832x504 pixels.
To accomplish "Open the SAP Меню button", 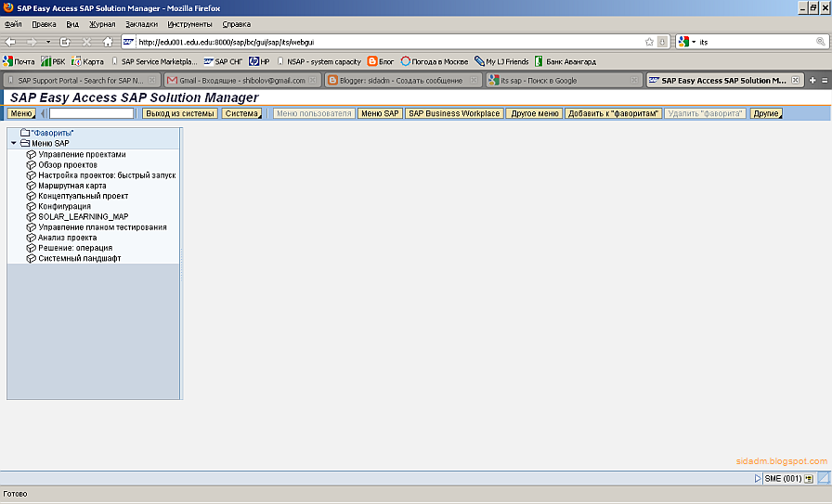I will tap(21, 113).
